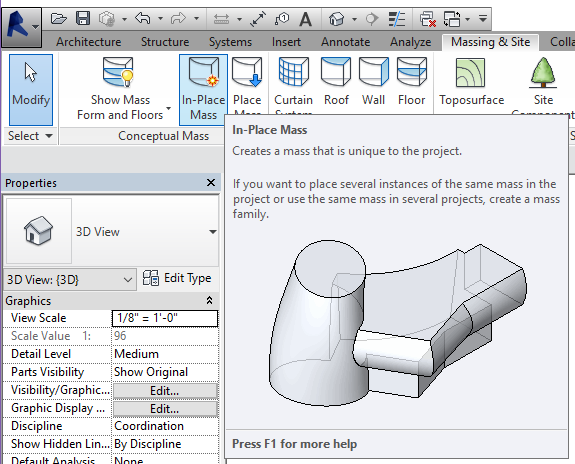Click the Discipline value Coordination
The width and height of the screenshot is (575, 464).
[x=165, y=426]
